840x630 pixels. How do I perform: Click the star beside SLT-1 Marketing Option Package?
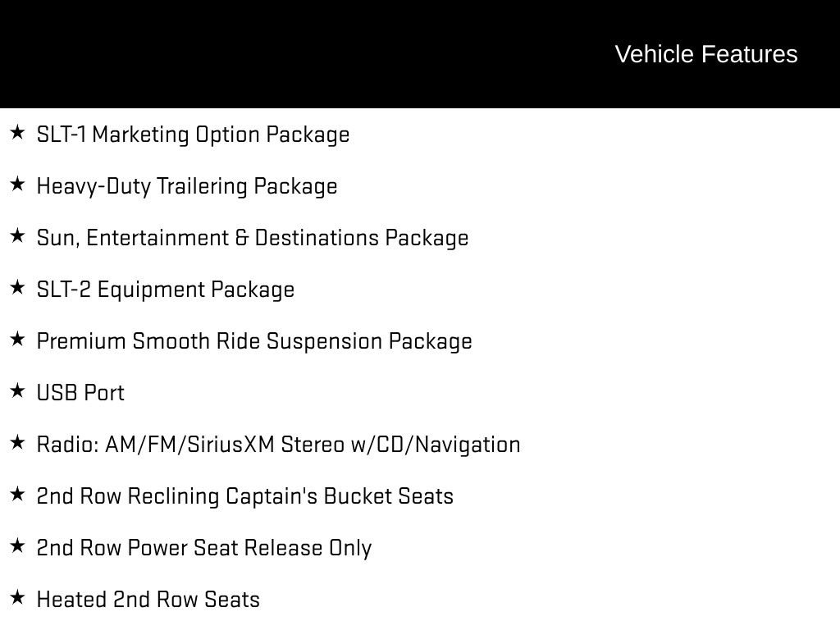18,132
